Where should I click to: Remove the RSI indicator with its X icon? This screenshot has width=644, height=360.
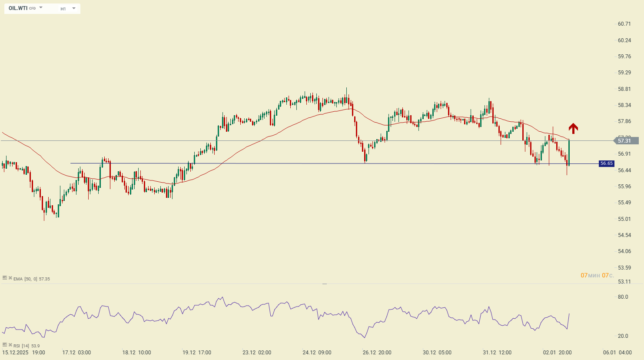point(10,345)
